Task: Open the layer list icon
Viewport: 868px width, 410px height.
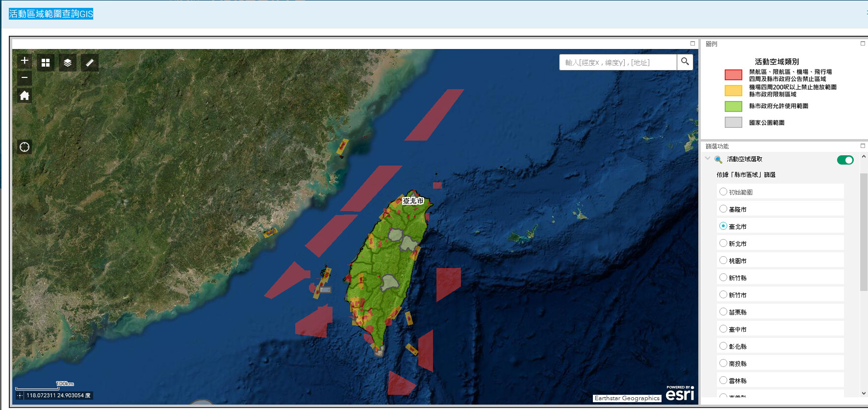Action: click(x=68, y=63)
